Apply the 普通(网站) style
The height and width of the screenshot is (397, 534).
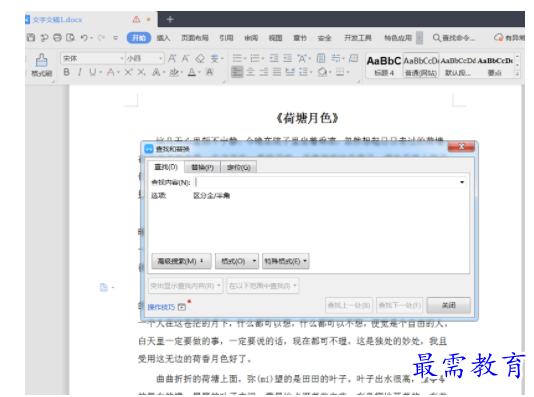pos(421,65)
